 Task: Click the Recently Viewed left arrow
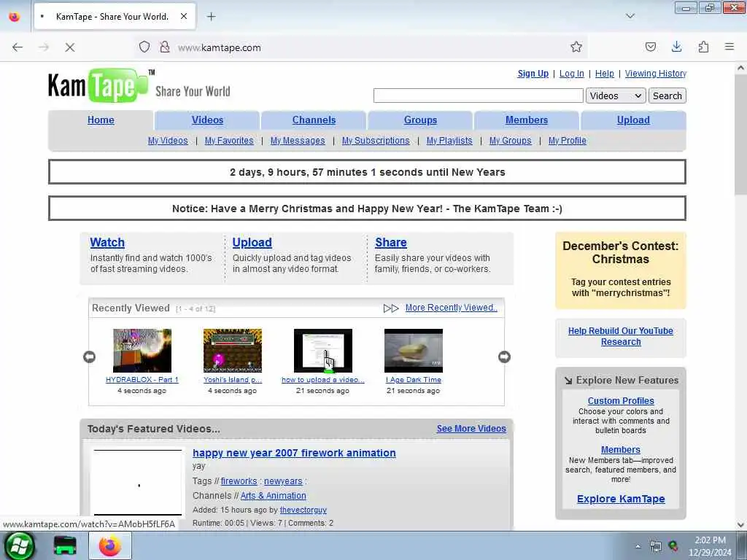coord(89,357)
